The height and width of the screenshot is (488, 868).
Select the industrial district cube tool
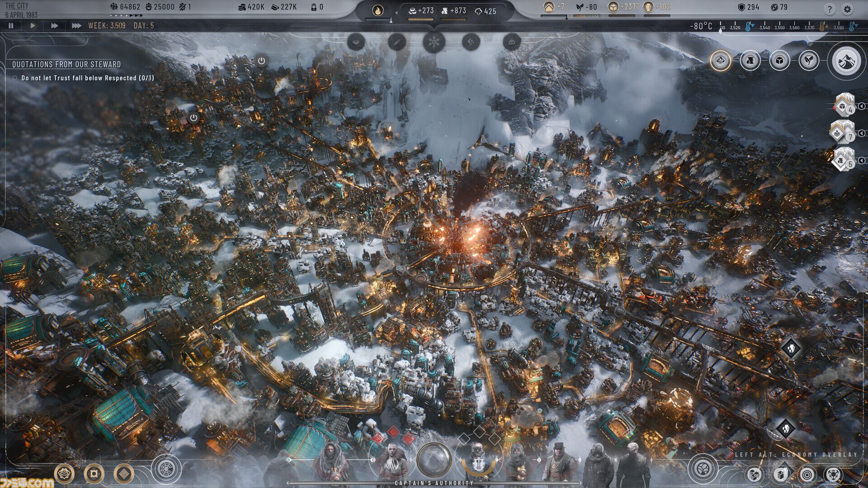pos(779,60)
